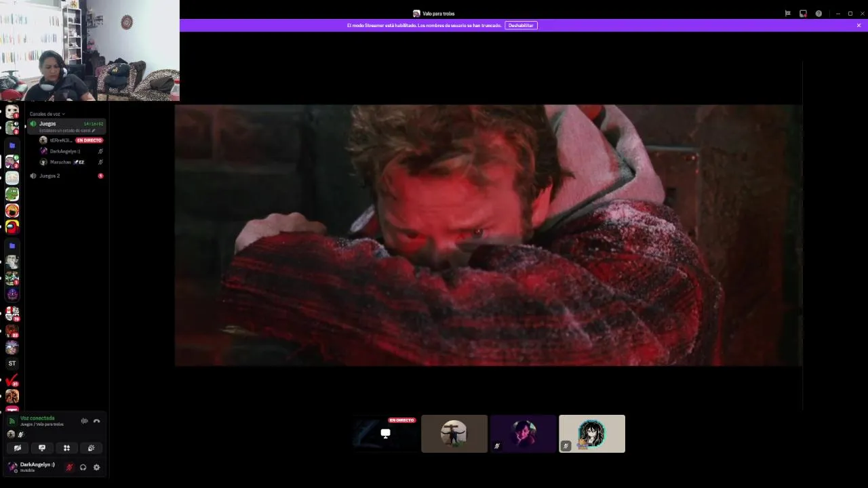
Task: Open the server with 22 notification badge
Action: (12, 330)
